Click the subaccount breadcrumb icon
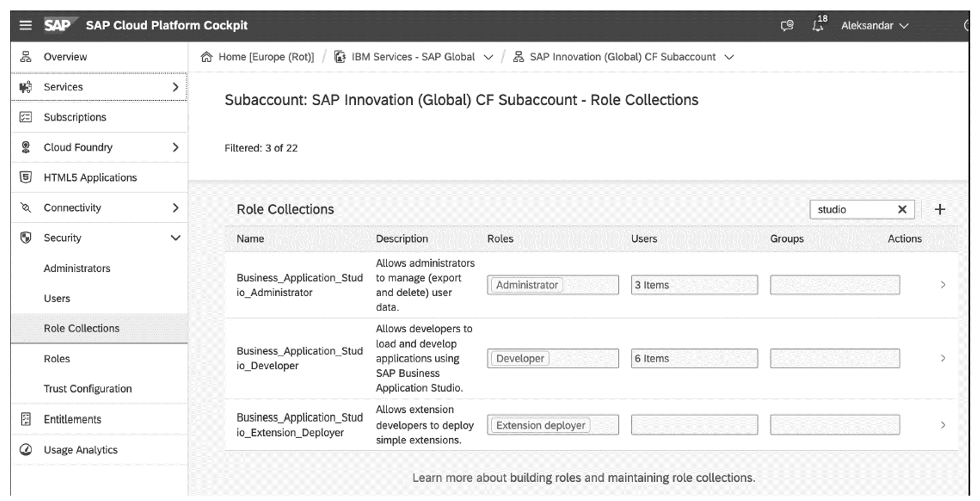This screenshot has width=980, height=501. click(x=518, y=57)
